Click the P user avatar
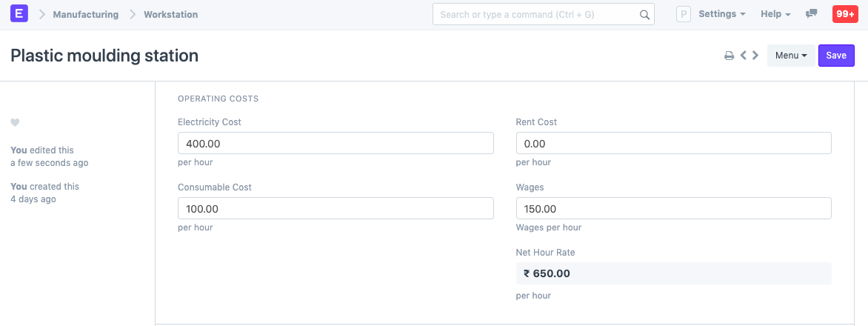This screenshot has height=326, width=868. [684, 14]
